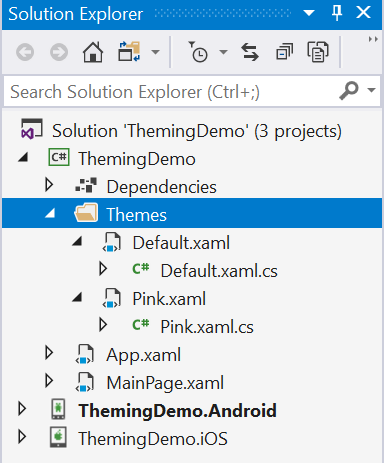384x463 pixels.
Task: Toggle the Show All Files icon
Action: point(318,52)
